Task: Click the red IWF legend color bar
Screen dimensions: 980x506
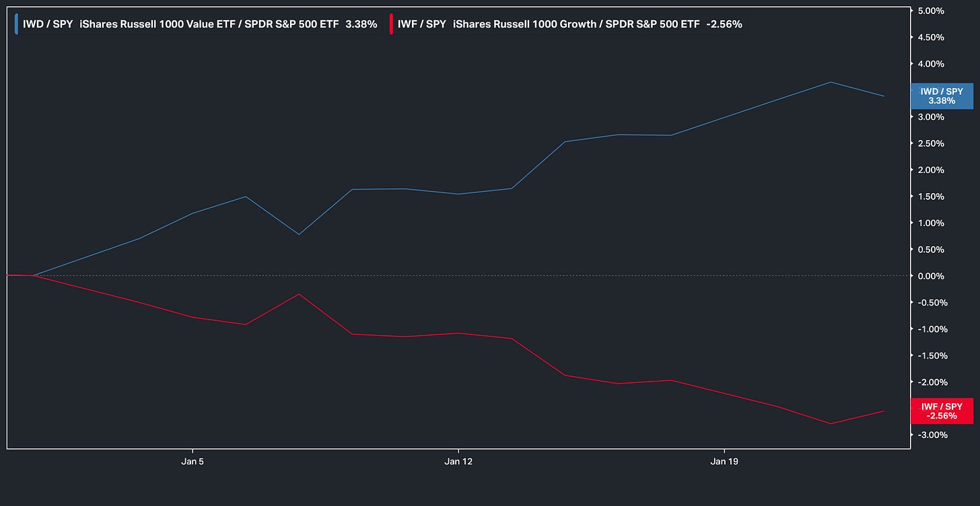Action: [x=391, y=24]
